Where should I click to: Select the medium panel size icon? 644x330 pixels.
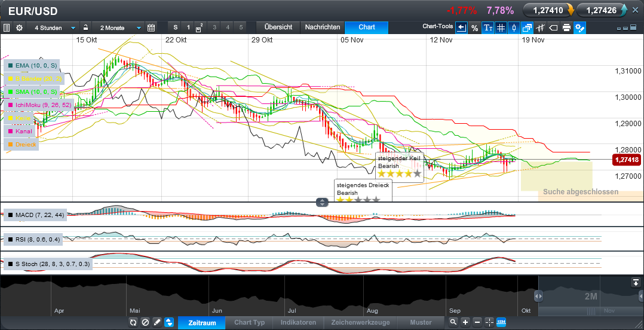(x=625, y=28)
